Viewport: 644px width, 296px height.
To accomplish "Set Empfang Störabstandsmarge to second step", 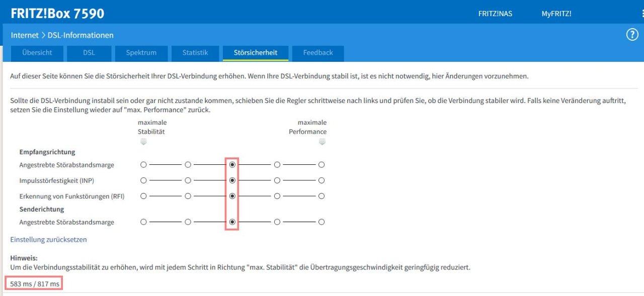I will pos(188,164).
